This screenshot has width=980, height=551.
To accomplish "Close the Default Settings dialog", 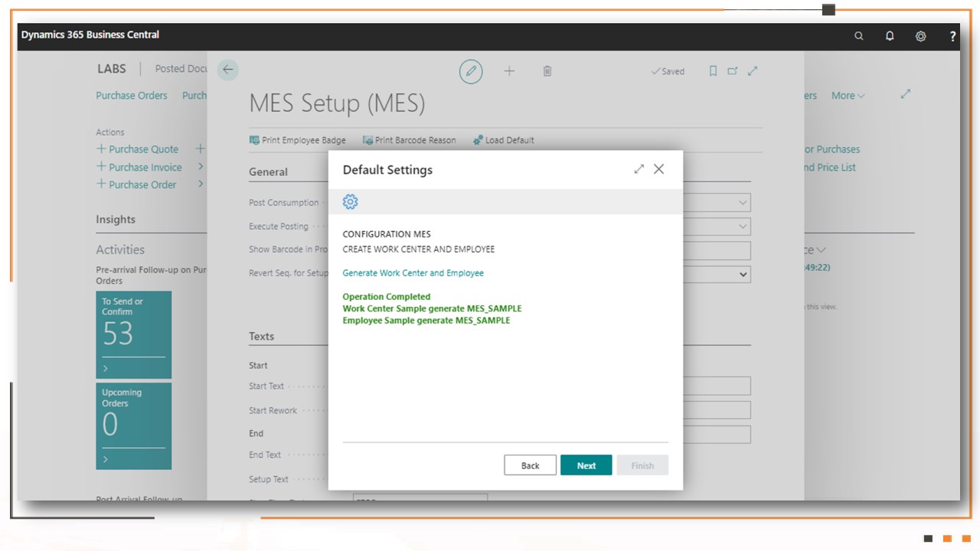I will [658, 169].
